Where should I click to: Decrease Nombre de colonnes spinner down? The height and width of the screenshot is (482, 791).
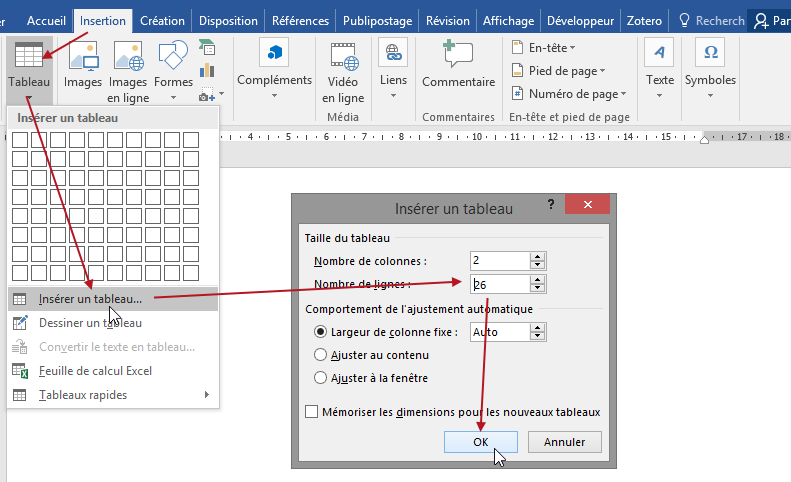[538, 265]
